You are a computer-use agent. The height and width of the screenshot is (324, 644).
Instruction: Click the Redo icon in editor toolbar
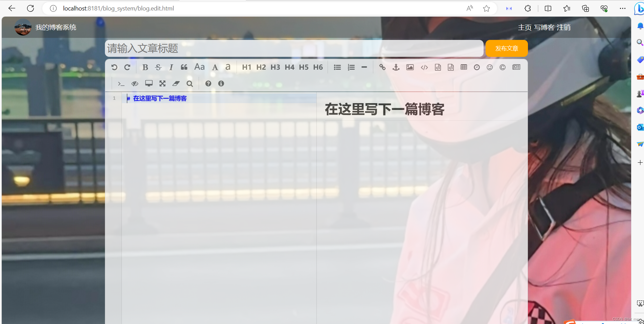(x=127, y=67)
